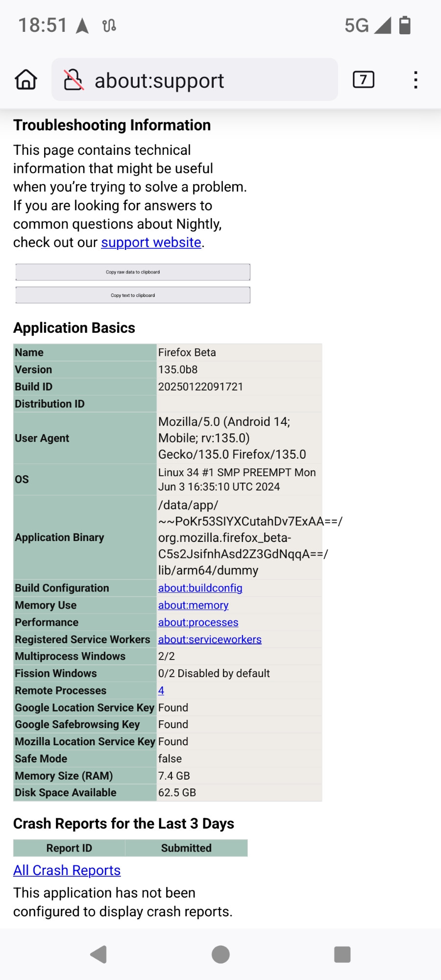Click the Fission Windows Disabled by default value
Image resolution: width=441 pixels, height=980 pixels.
(214, 673)
